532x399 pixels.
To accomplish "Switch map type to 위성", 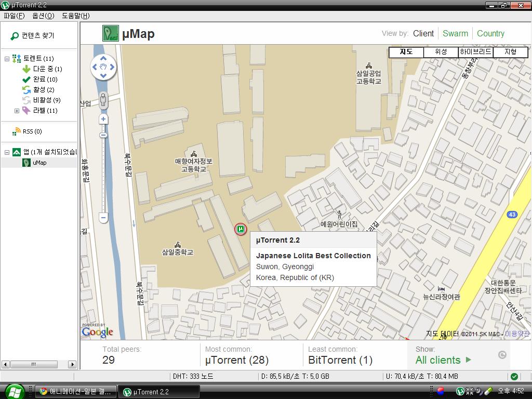I will tap(441, 52).
